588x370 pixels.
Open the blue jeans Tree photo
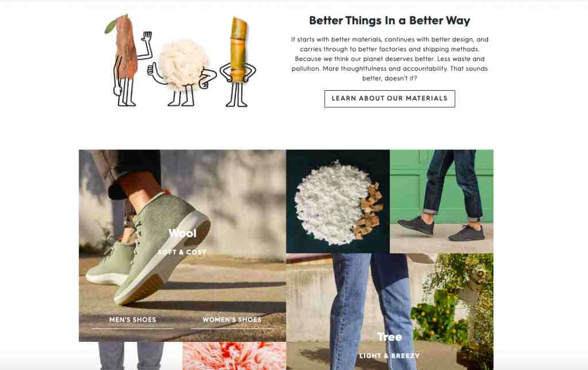pos(390,312)
